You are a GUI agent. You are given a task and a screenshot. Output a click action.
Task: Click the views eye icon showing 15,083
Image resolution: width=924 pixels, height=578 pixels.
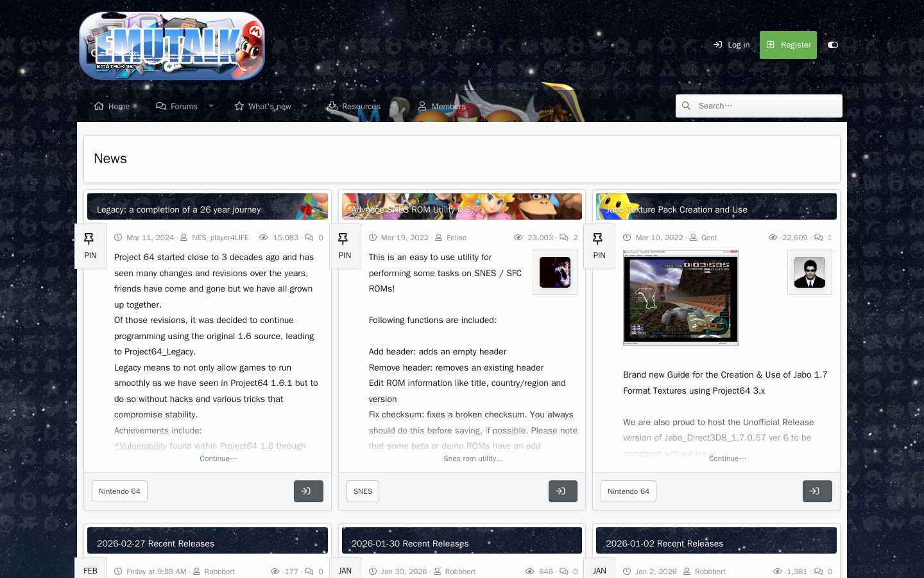pos(263,238)
